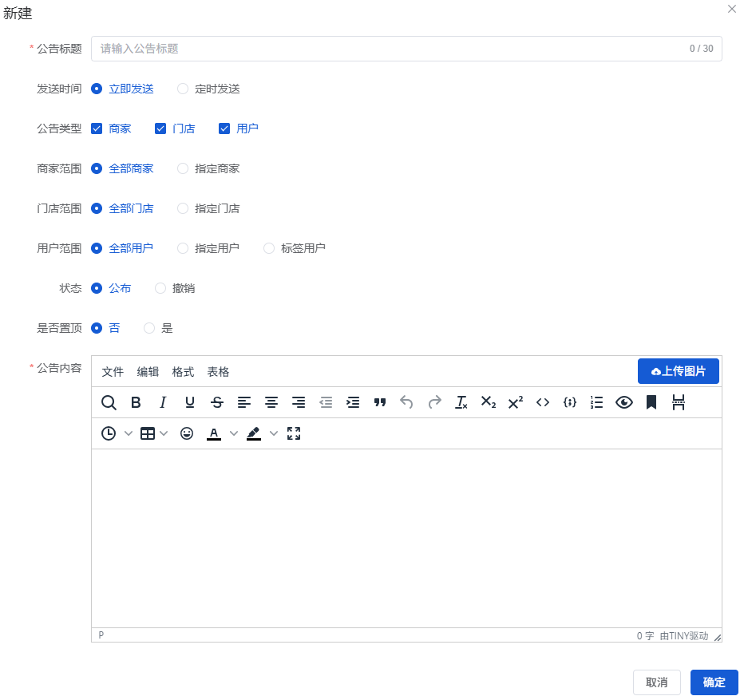Viewport: 744px width, 700px height.
Task: Insert an anchor bookmark
Action: [x=651, y=402]
